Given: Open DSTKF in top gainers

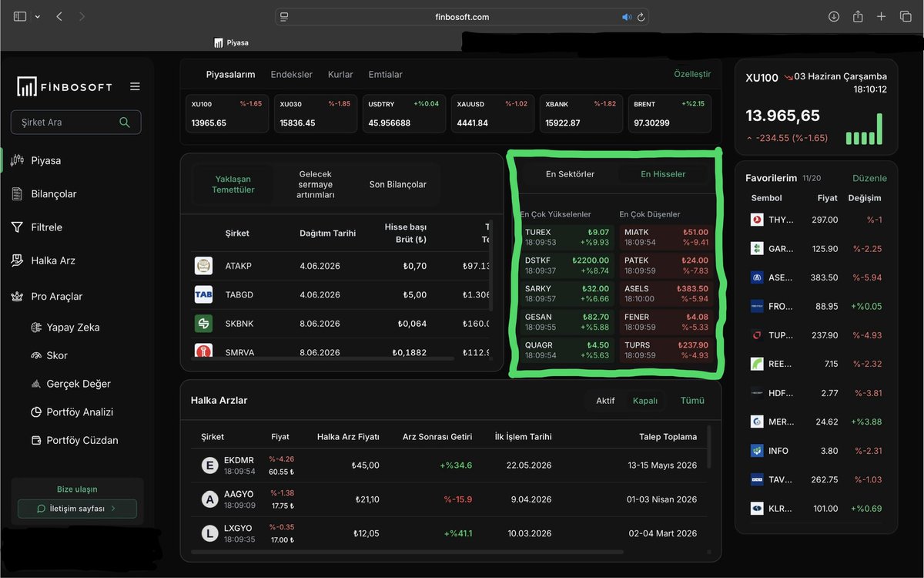Looking at the screenshot, I should (567, 265).
